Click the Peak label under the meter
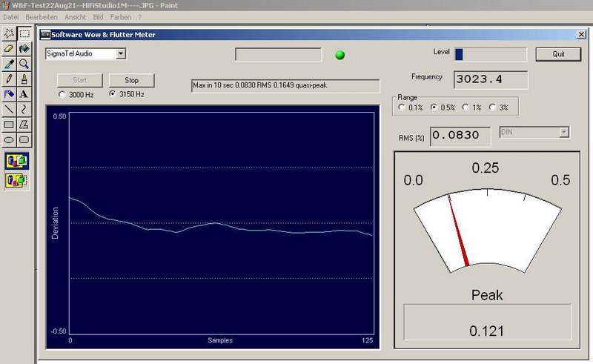Viewport: 593px width, 364px height. tap(487, 295)
